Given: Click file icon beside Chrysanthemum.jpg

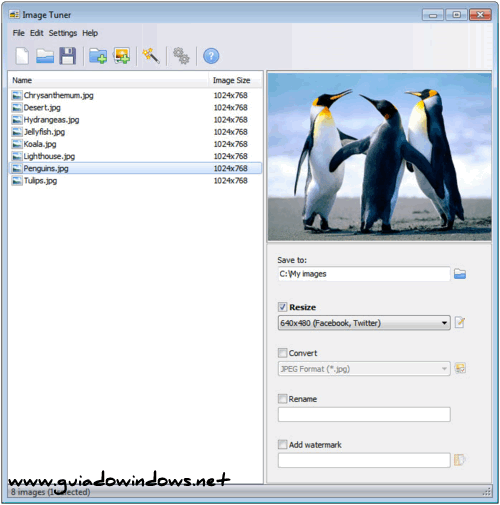Looking at the screenshot, I should 17,96.
